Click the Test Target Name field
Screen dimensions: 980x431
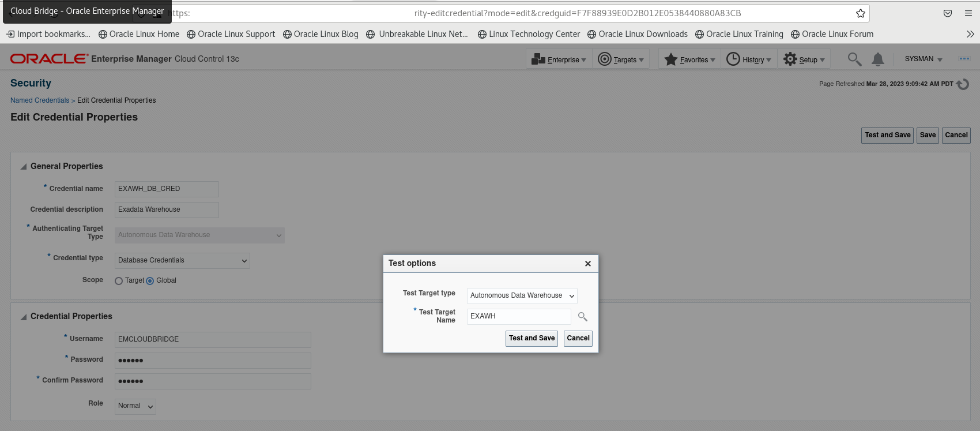[x=519, y=316]
